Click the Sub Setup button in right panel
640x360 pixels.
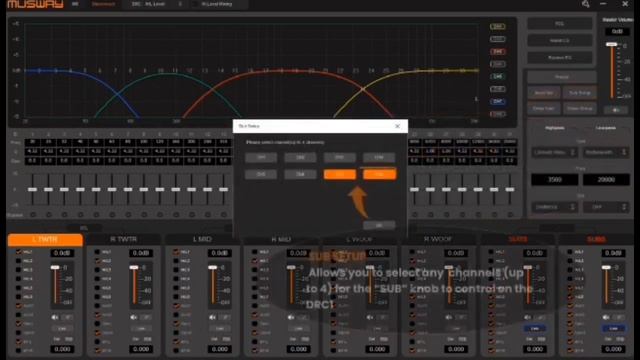(580, 93)
